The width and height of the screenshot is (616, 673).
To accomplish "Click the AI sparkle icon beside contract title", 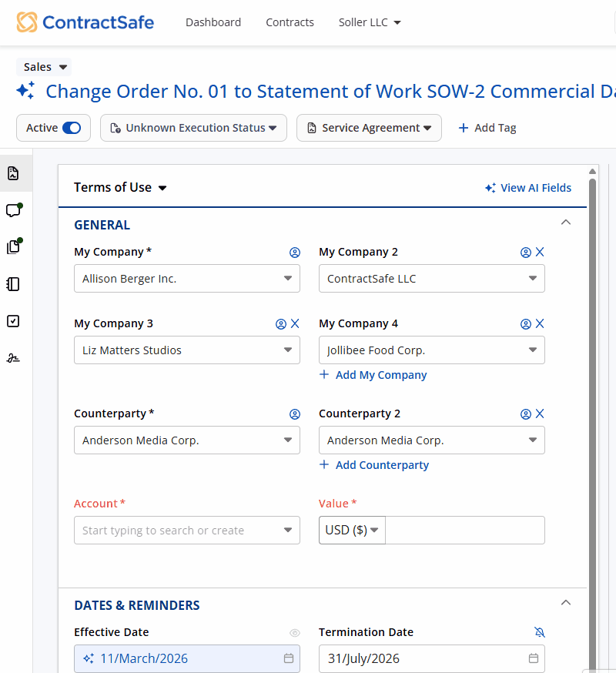I will 25,91.
